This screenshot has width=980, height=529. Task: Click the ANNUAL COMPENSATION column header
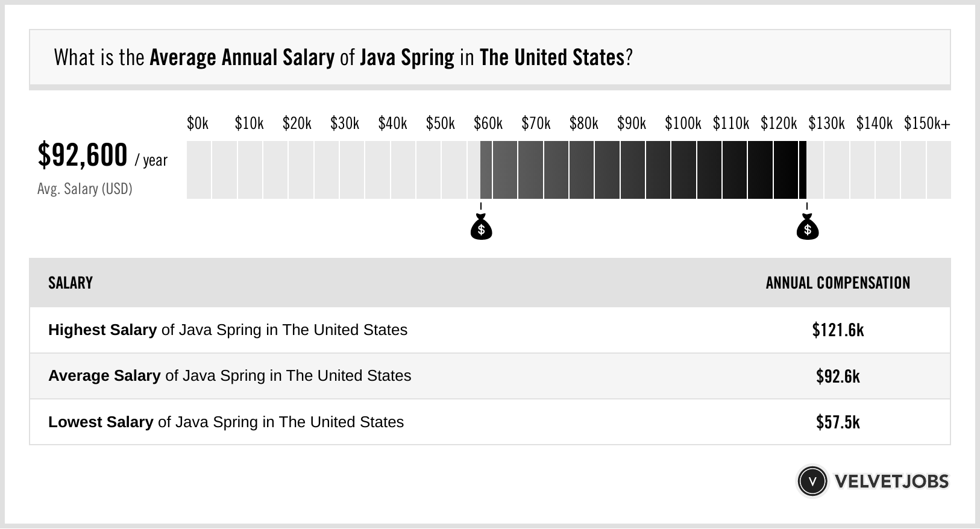[x=838, y=283]
